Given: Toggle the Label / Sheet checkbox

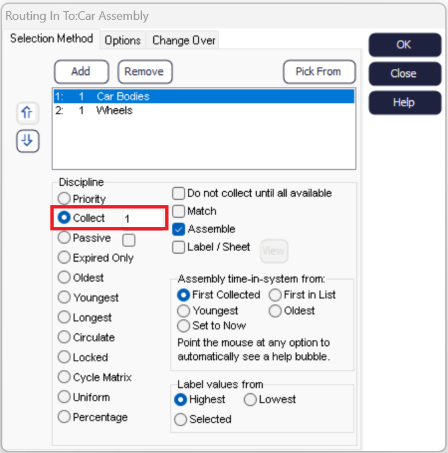Looking at the screenshot, I should tap(178, 247).
